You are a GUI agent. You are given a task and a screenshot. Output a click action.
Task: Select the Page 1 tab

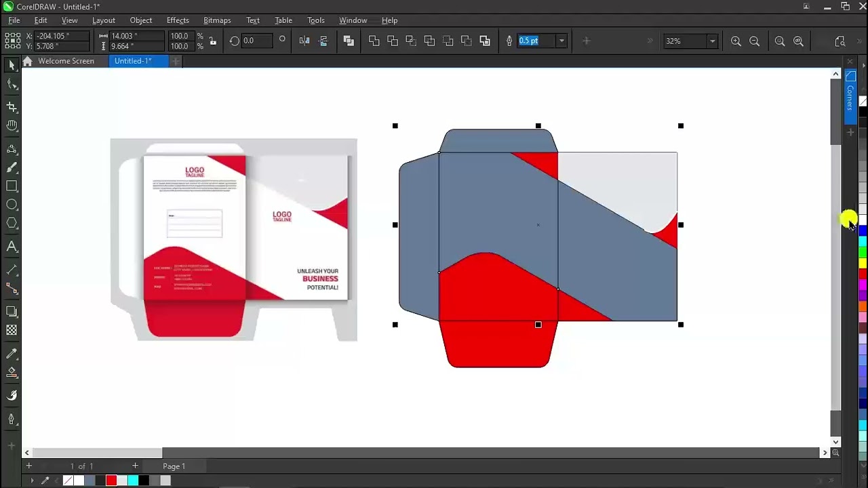(174, 466)
